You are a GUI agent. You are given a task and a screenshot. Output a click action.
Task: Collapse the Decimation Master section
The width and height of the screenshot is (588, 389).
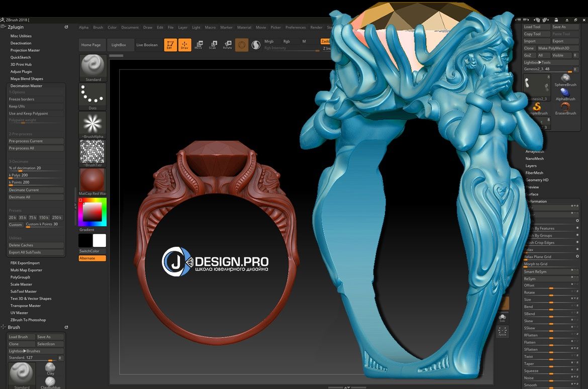tap(26, 86)
